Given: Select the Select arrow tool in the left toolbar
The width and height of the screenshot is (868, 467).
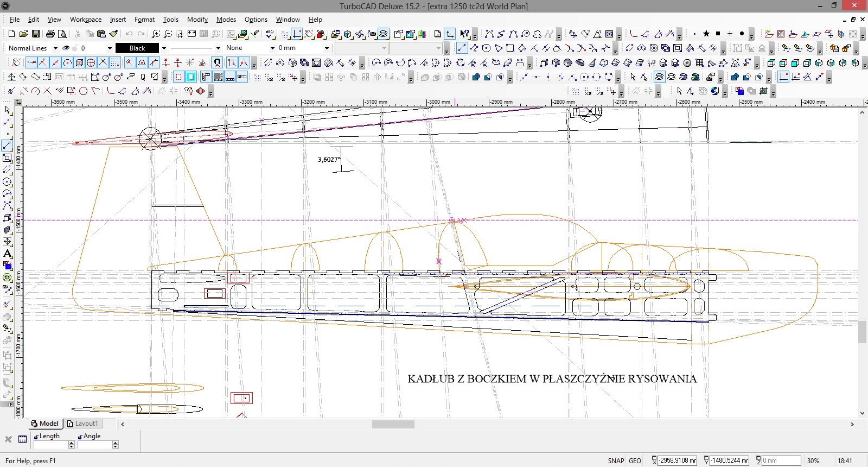Looking at the screenshot, I should 8,110.
